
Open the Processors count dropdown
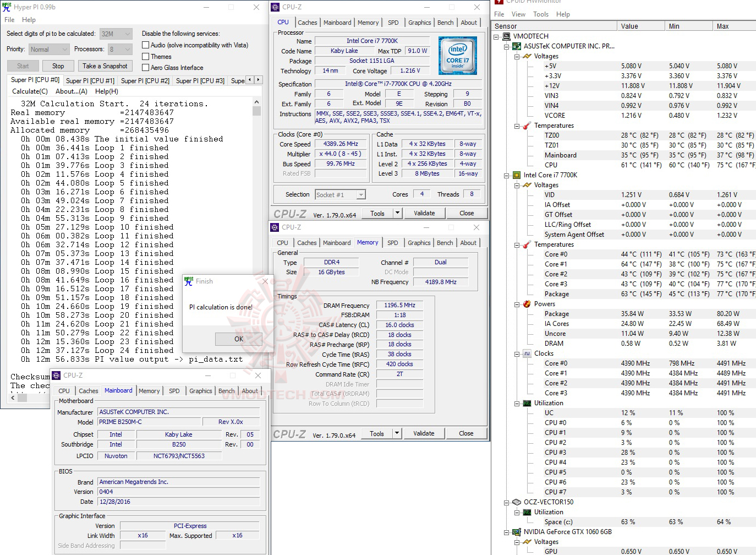click(x=120, y=49)
